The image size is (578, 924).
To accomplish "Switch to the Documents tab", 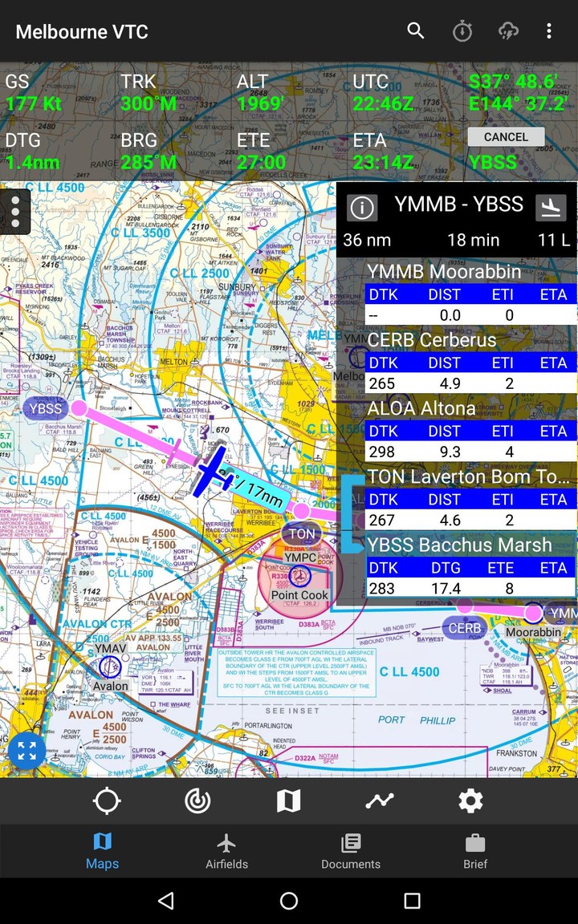I will [351, 851].
